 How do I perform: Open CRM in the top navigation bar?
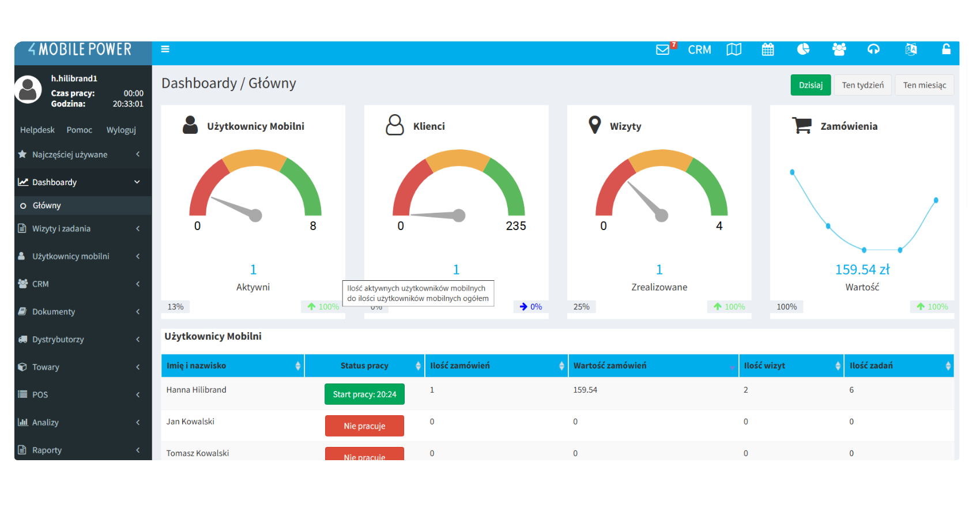[699, 50]
